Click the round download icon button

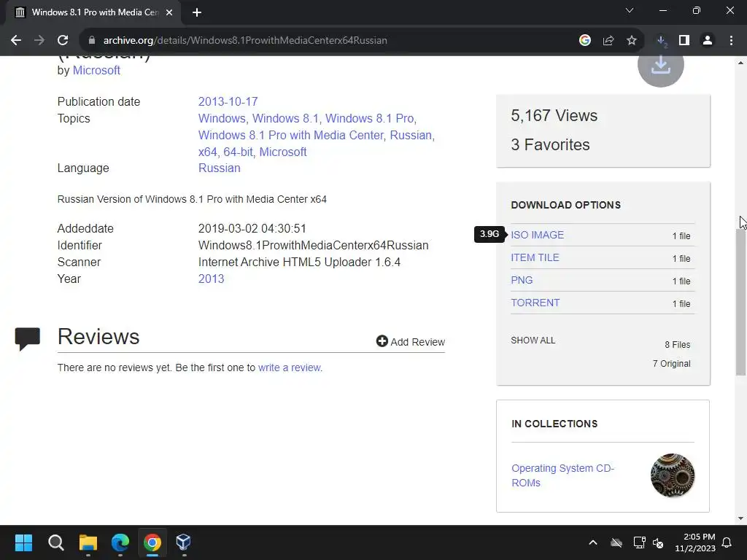point(661,64)
